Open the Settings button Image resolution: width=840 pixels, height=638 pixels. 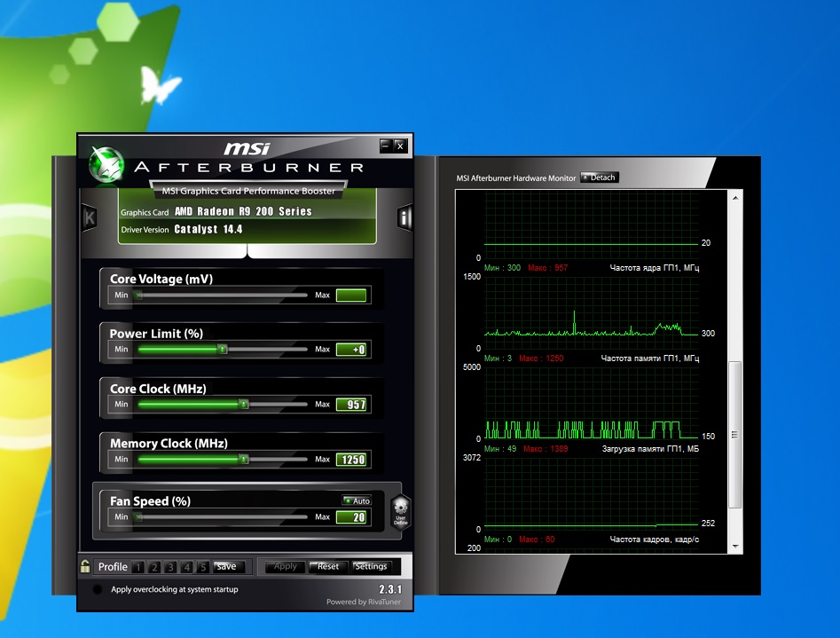[x=371, y=567]
